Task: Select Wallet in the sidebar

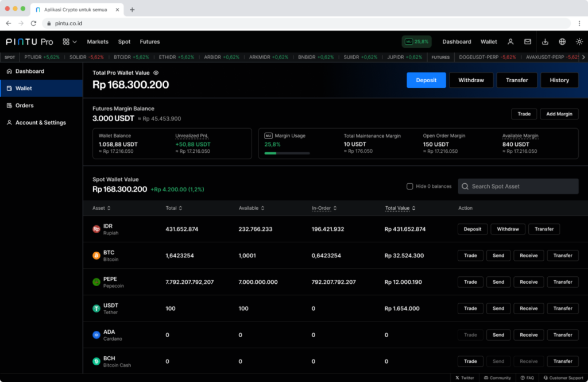Action: [41, 88]
